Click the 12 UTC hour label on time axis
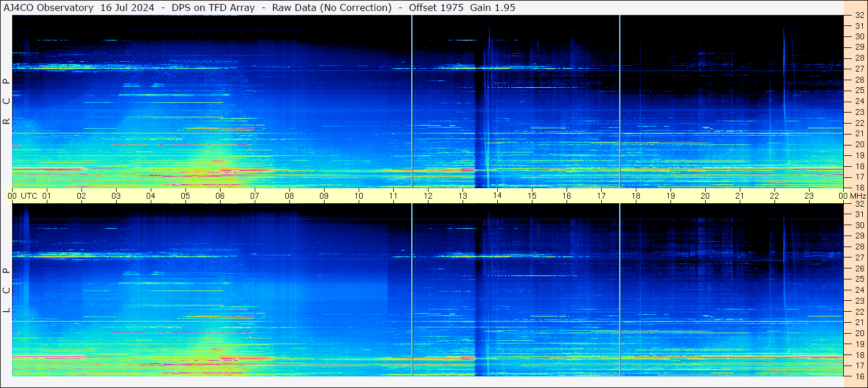This screenshot has height=388, width=868. (x=428, y=196)
